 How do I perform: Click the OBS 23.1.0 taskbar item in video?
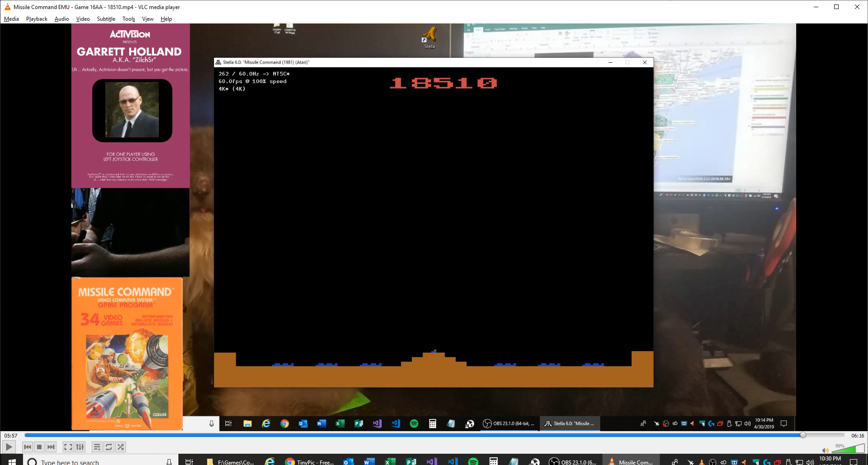point(509,423)
